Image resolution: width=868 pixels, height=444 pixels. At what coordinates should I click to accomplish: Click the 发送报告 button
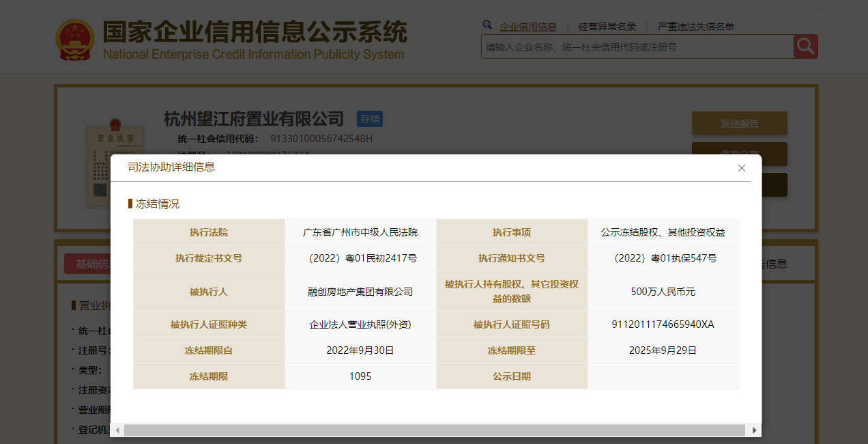[x=740, y=124]
